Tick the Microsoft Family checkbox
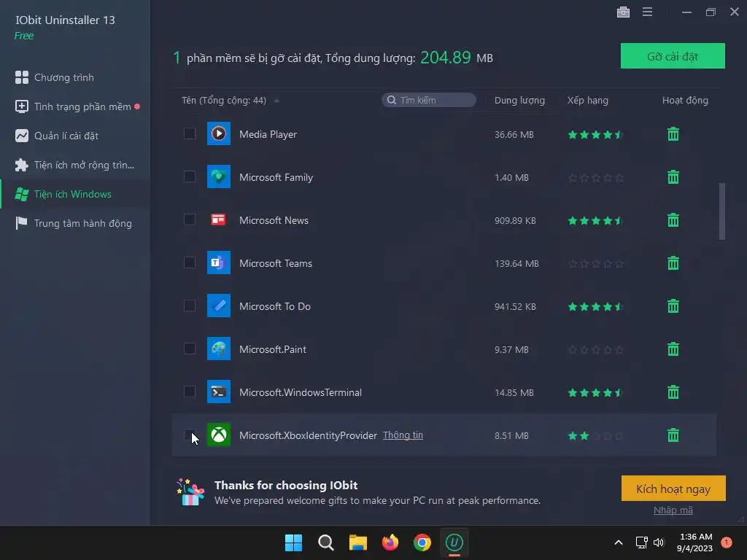The image size is (747, 560). pyautogui.click(x=190, y=176)
